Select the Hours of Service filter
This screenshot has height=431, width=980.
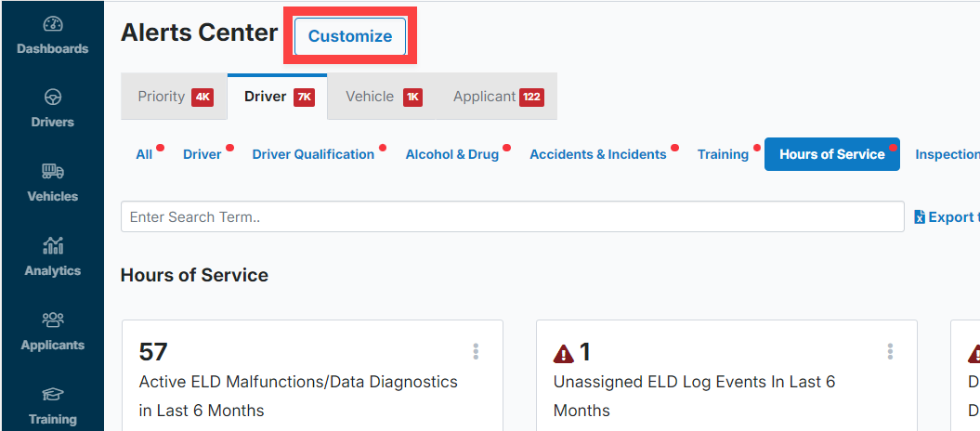pyautogui.click(x=831, y=154)
